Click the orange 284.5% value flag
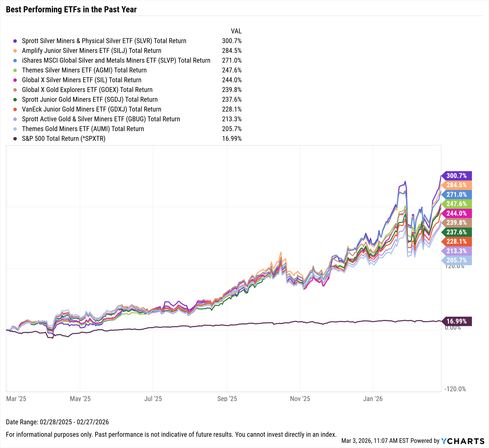489x448 pixels. (x=456, y=185)
